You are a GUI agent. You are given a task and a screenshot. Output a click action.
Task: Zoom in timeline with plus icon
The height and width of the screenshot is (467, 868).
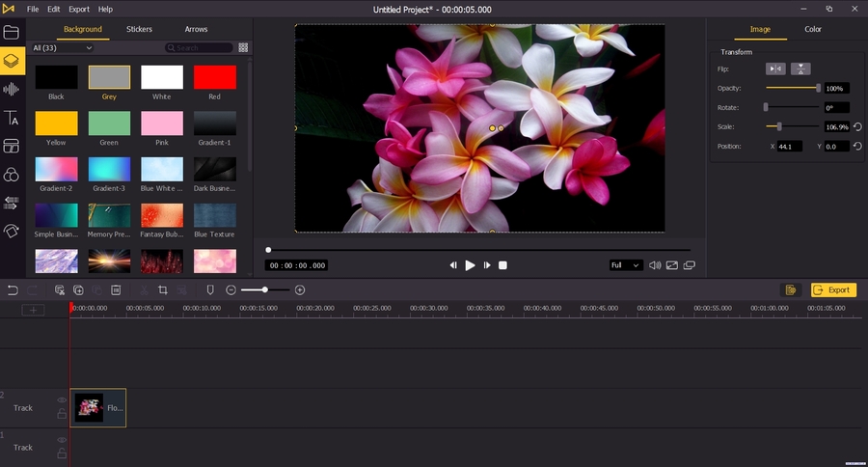pyautogui.click(x=300, y=289)
